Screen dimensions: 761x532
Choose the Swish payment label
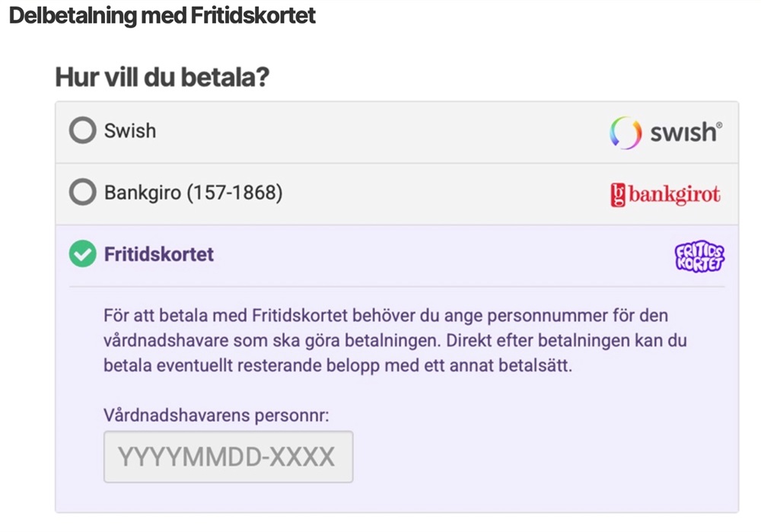(x=130, y=131)
